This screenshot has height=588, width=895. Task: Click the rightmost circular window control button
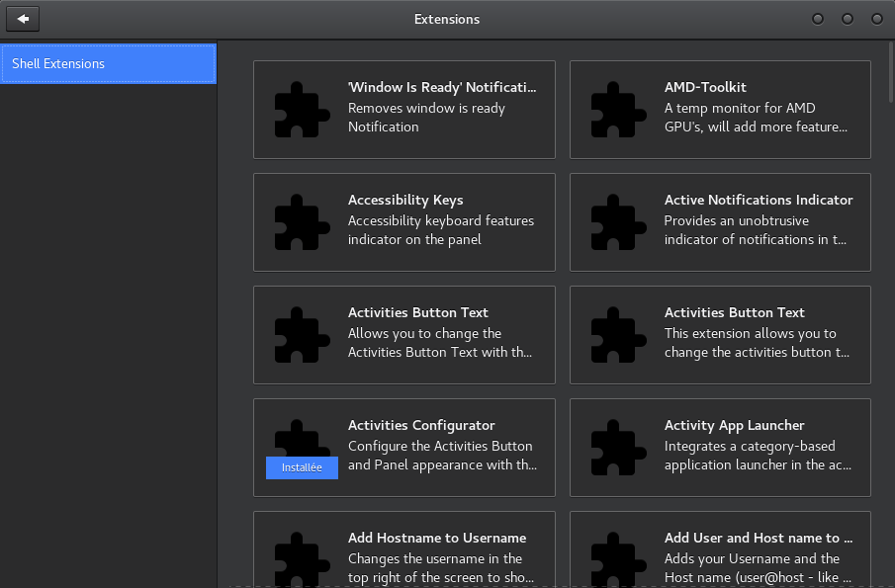[x=876, y=19]
